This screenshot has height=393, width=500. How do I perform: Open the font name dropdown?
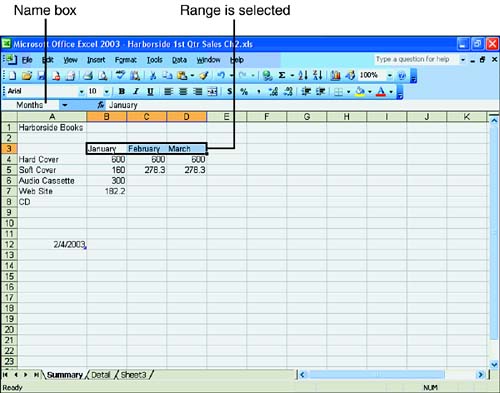(x=81, y=92)
